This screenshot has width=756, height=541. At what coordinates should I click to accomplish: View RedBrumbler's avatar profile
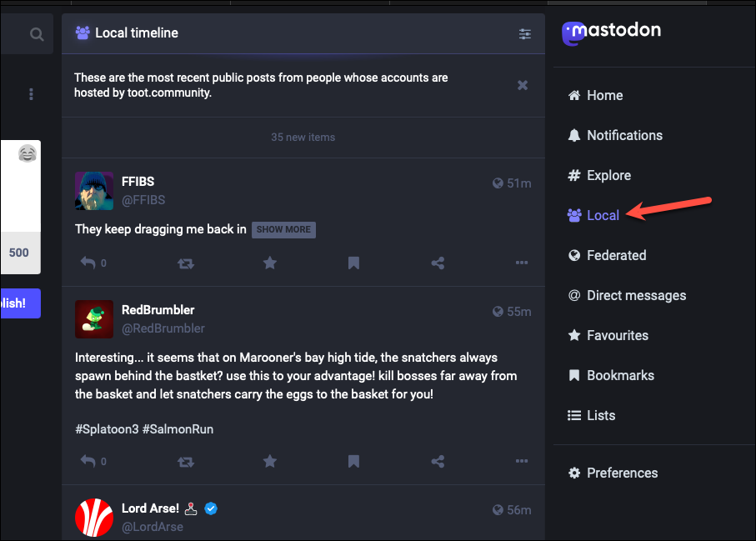pos(94,319)
